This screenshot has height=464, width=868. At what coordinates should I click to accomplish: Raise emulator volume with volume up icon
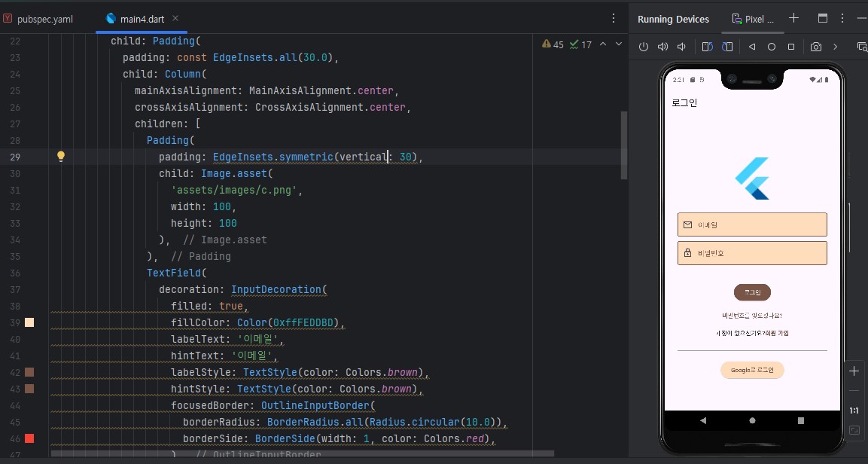pos(662,47)
